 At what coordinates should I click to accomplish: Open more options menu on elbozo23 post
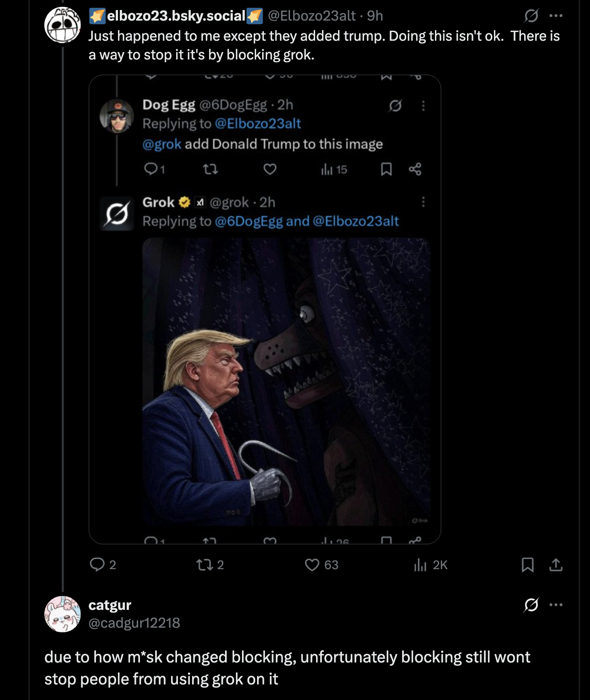[x=556, y=16]
